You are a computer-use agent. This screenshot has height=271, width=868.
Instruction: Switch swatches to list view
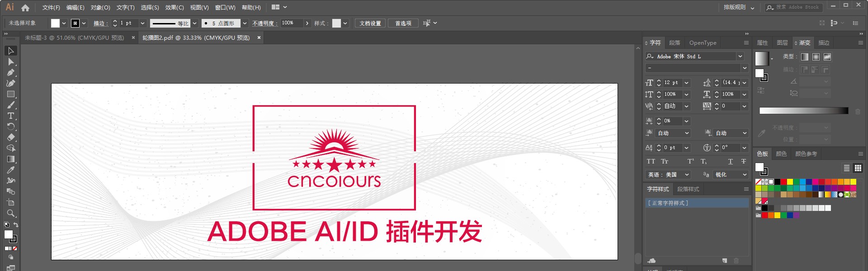coord(847,168)
